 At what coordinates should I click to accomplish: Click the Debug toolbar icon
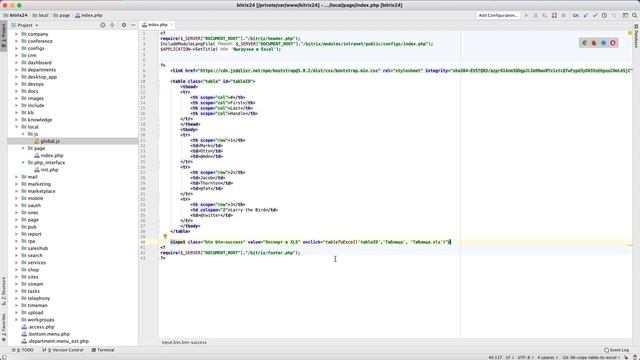click(x=536, y=15)
